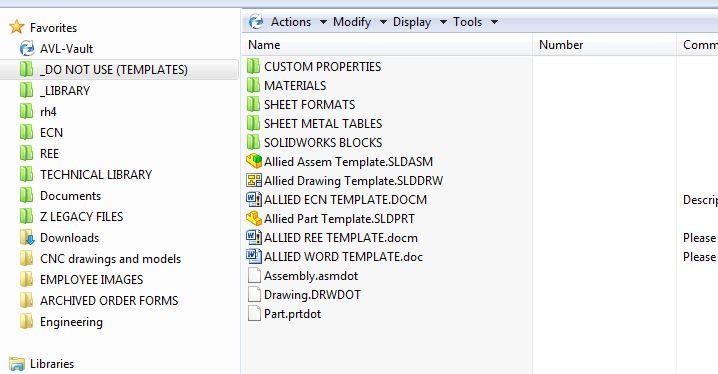The width and height of the screenshot is (718, 374).
Task: Click the Downloads folder icon
Action: tap(27, 238)
